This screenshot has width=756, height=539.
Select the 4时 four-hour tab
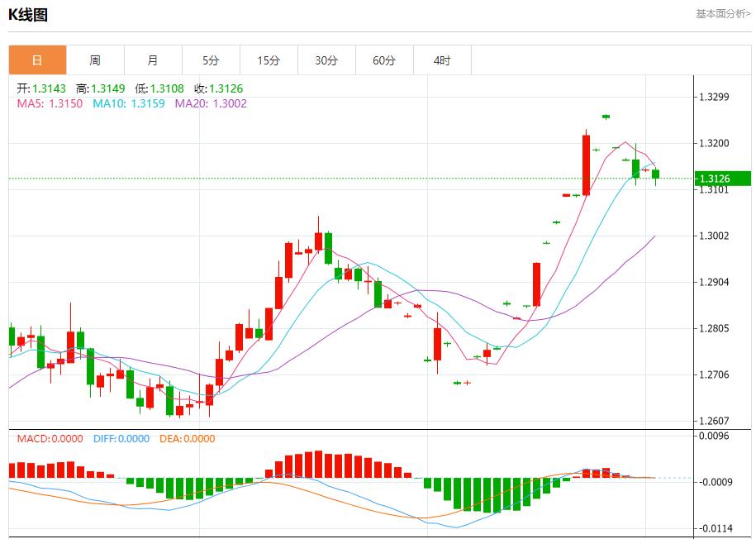pos(442,60)
